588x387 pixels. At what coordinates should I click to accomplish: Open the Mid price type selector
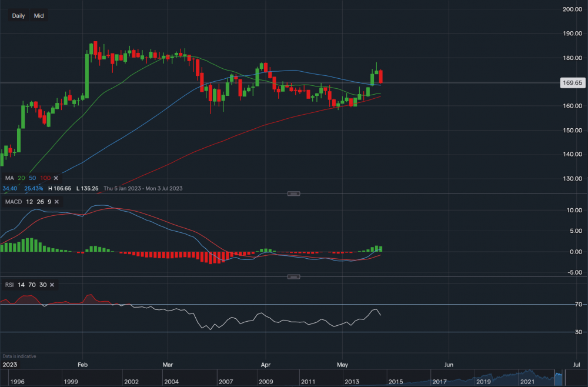[x=39, y=16]
